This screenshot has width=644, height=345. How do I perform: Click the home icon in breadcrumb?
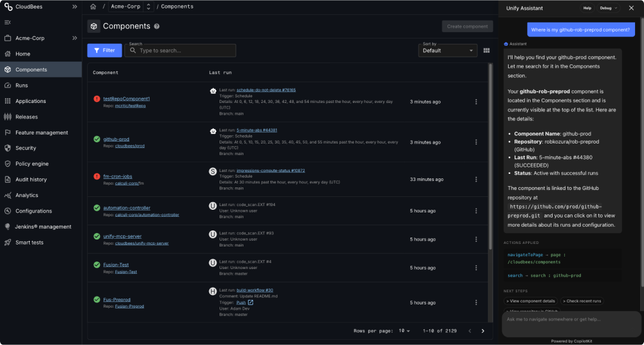(93, 6)
